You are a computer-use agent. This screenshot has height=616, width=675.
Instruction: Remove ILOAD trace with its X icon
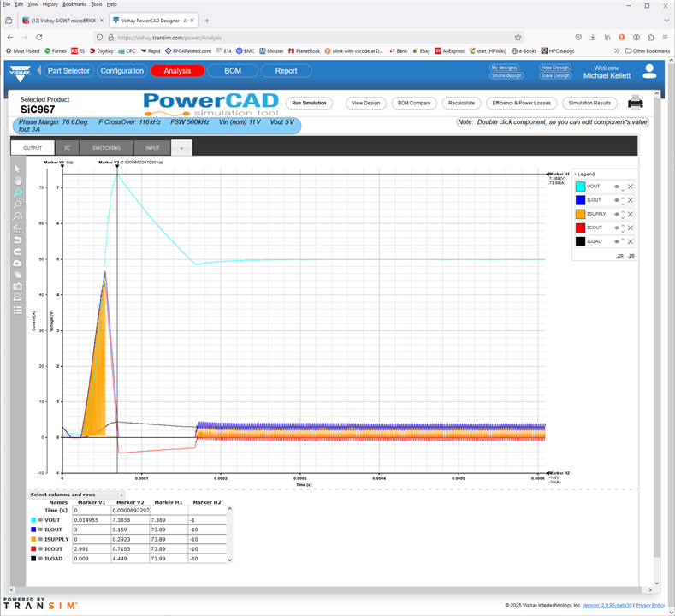[631, 241]
